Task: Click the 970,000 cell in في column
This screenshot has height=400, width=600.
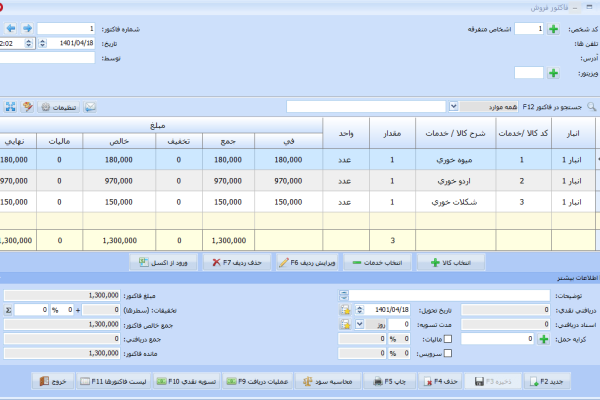Action: click(288, 181)
